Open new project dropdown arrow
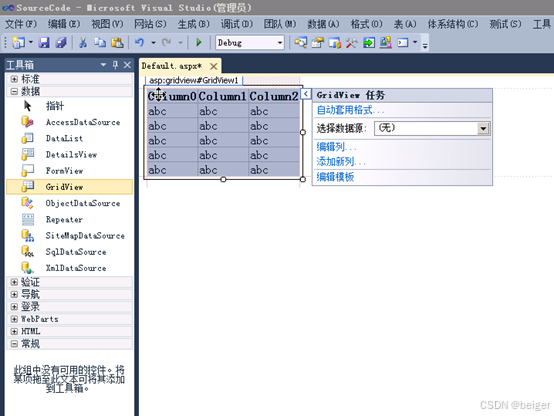Viewport: 554px width, 416px height. (31, 43)
